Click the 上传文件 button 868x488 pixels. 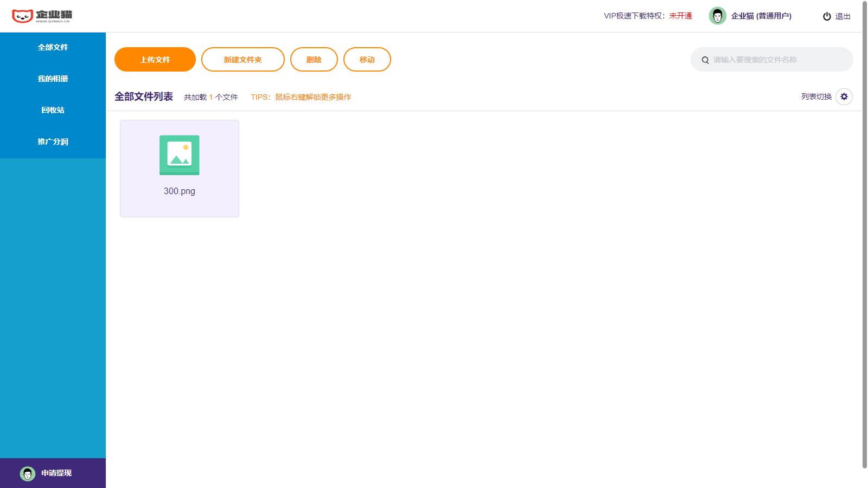pos(154,59)
